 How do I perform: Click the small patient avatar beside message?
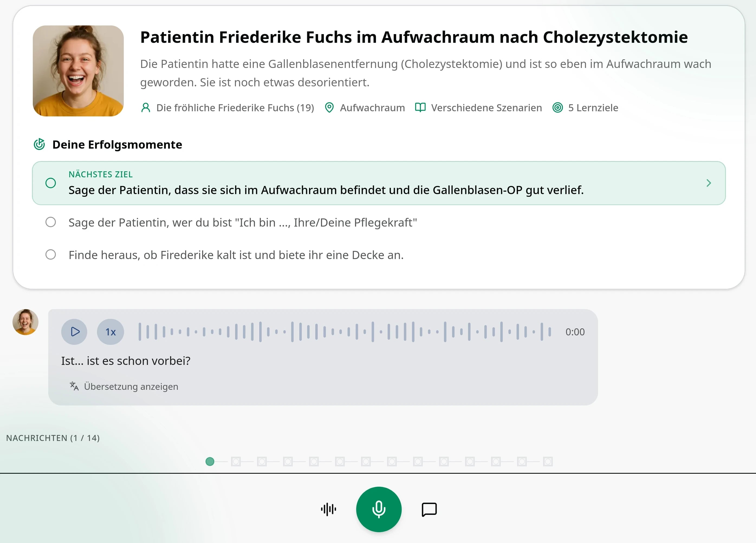tap(25, 322)
